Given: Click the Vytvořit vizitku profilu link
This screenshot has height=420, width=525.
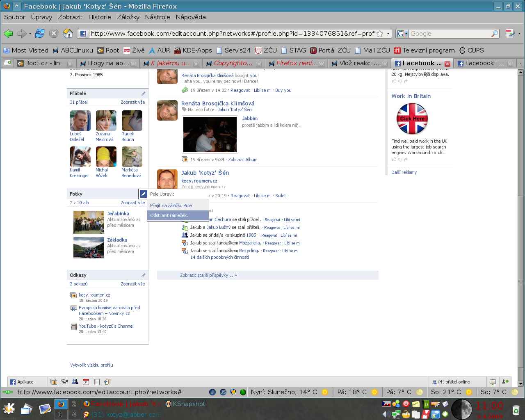Looking at the screenshot, I should 91,365.
